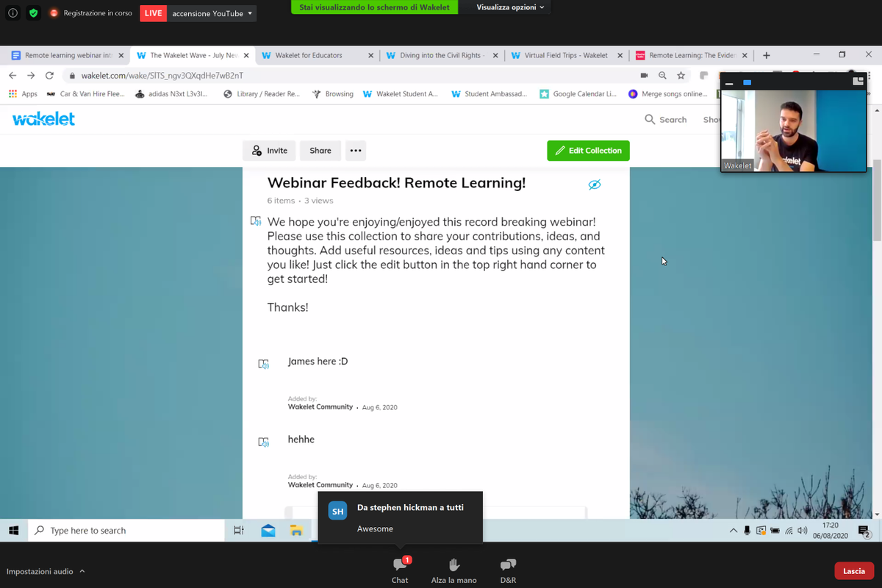The height and width of the screenshot is (588, 882).
Task: Click the speaker's video thumbnail
Action: [793, 131]
